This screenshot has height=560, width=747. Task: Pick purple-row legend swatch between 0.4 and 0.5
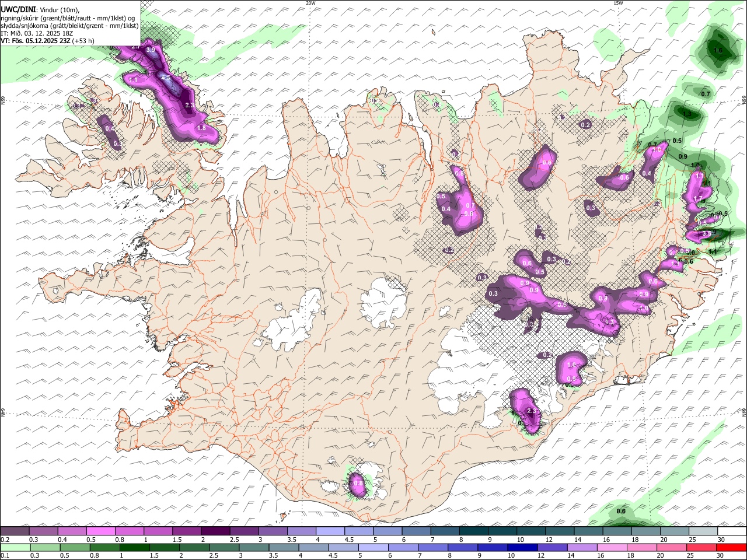72,531
